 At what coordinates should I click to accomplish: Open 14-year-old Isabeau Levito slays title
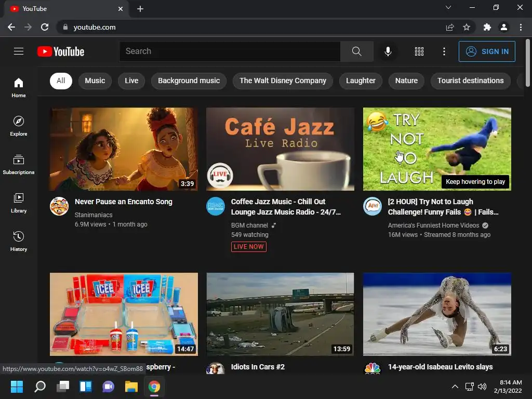pyautogui.click(x=441, y=367)
